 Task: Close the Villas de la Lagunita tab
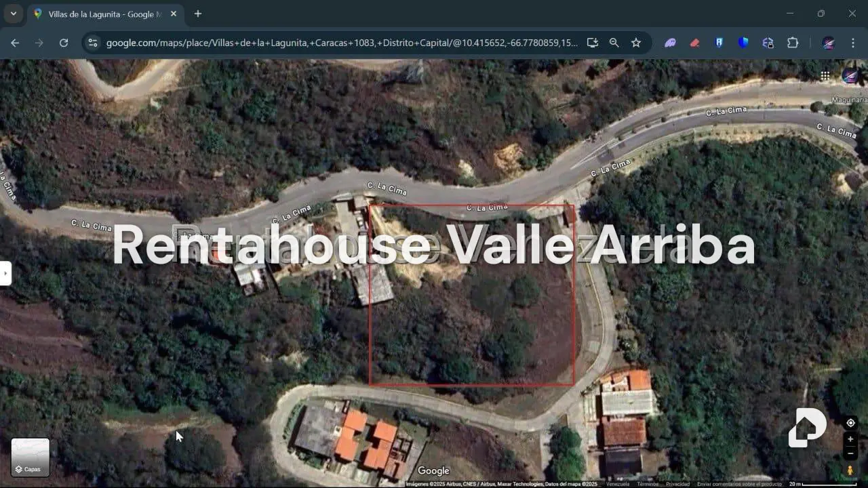point(173,14)
